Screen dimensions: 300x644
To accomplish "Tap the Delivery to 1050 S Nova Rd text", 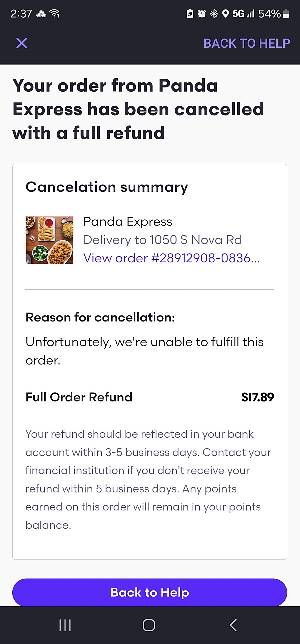I will (x=162, y=240).
